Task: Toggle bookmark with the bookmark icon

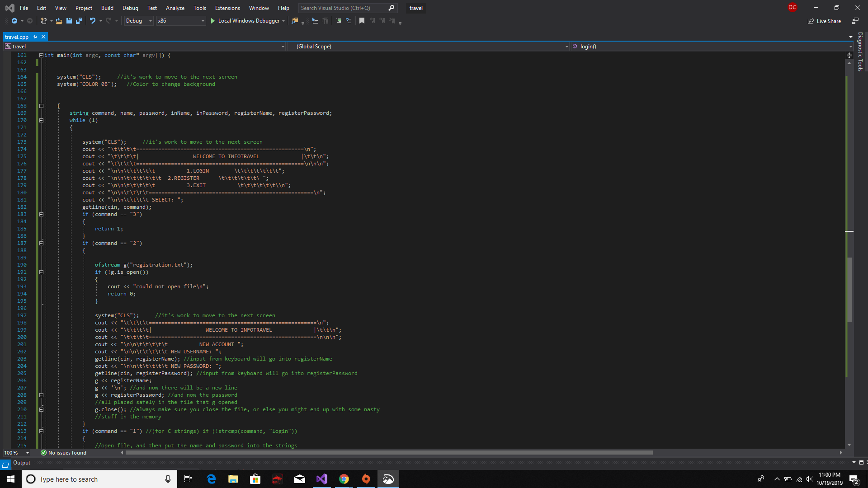Action: (362, 21)
